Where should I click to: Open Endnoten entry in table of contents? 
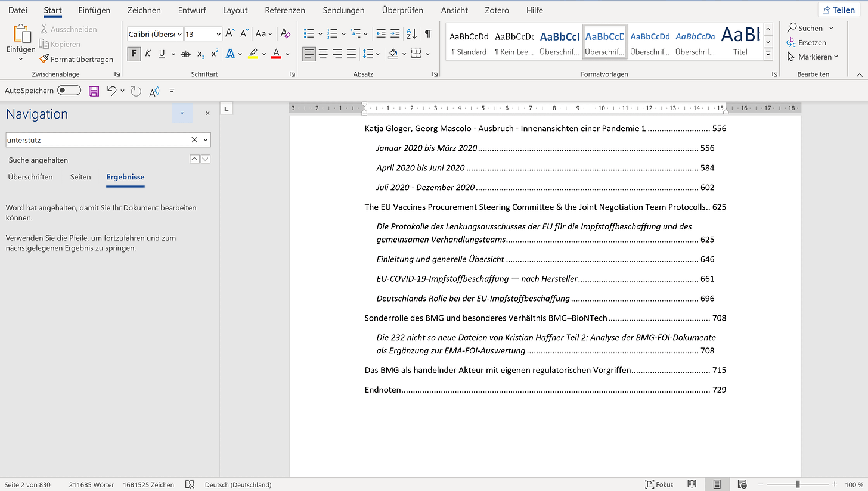point(545,390)
